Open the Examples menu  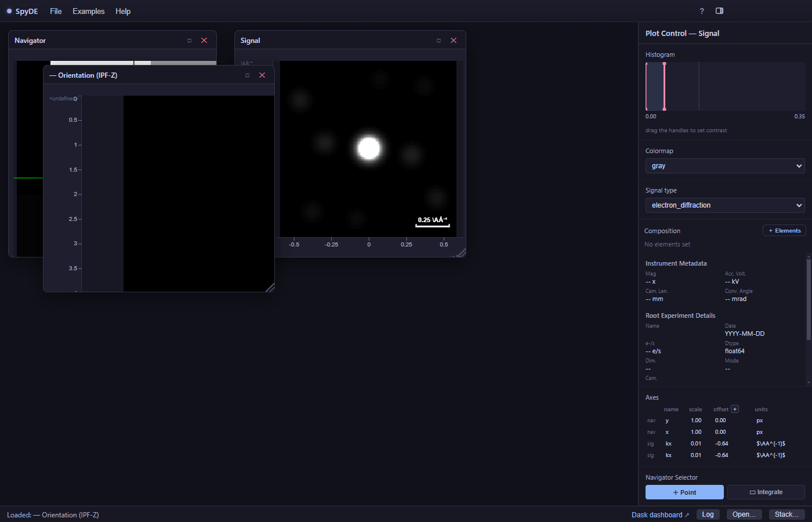click(89, 11)
